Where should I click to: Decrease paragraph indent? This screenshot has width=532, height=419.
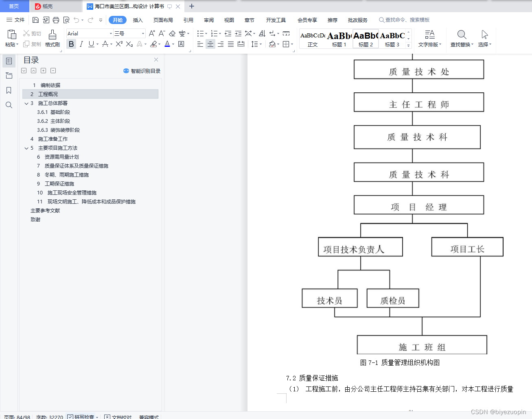228,33
